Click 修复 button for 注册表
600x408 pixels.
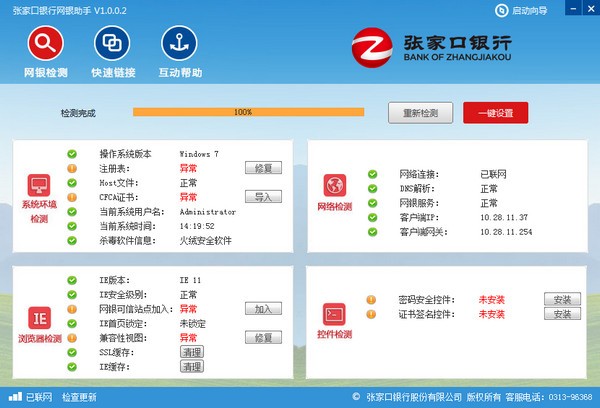pos(263,168)
